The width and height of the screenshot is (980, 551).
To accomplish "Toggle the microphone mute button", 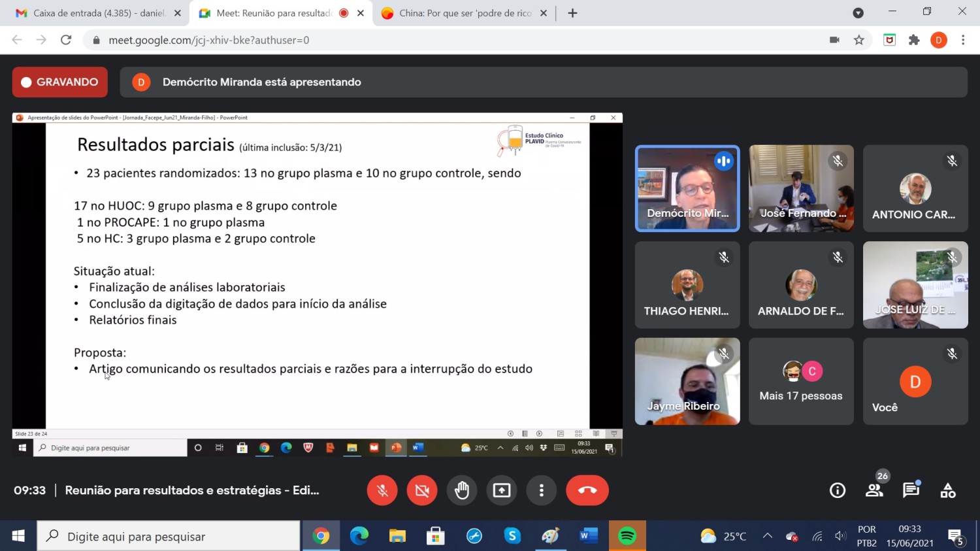I will (x=382, y=490).
